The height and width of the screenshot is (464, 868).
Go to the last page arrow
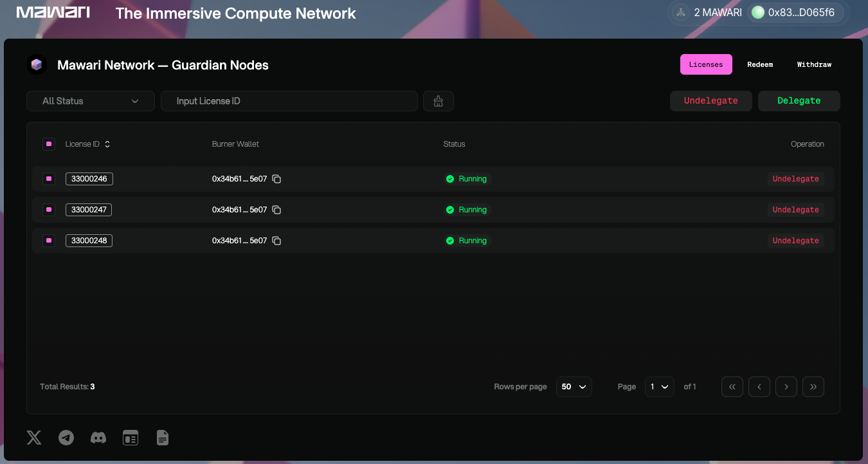(x=813, y=387)
